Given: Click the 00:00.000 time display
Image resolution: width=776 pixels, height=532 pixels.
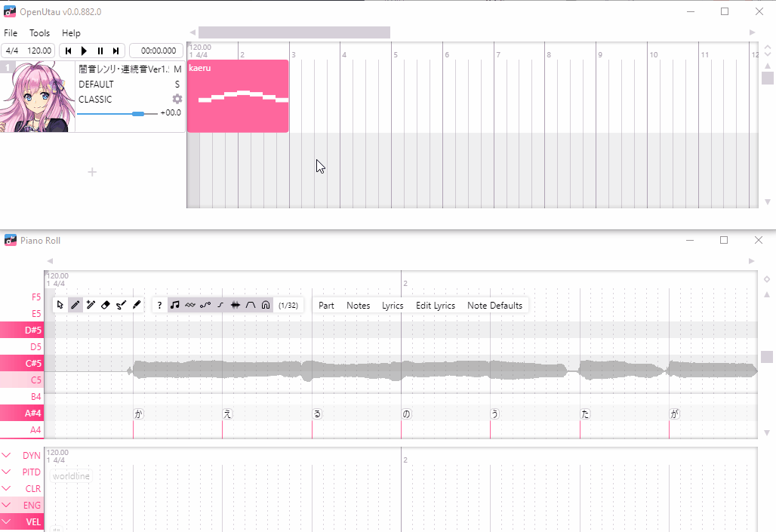Looking at the screenshot, I should (156, 51).
